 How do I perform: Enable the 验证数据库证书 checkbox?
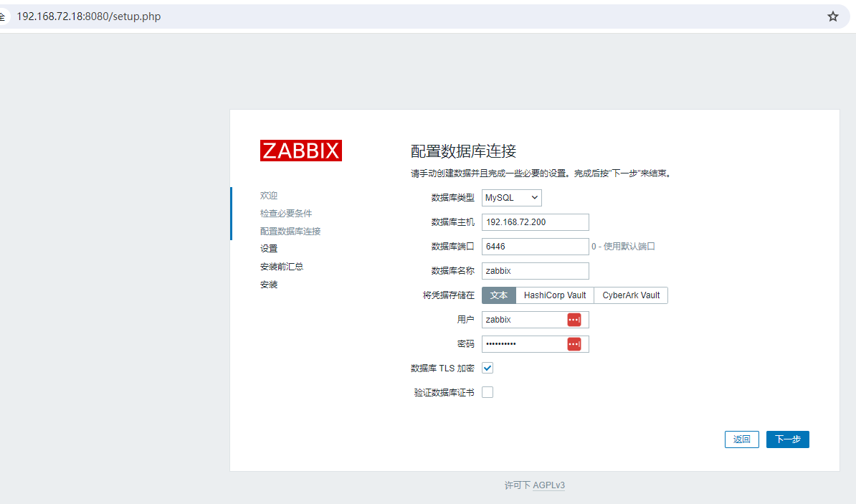point(488,391)
